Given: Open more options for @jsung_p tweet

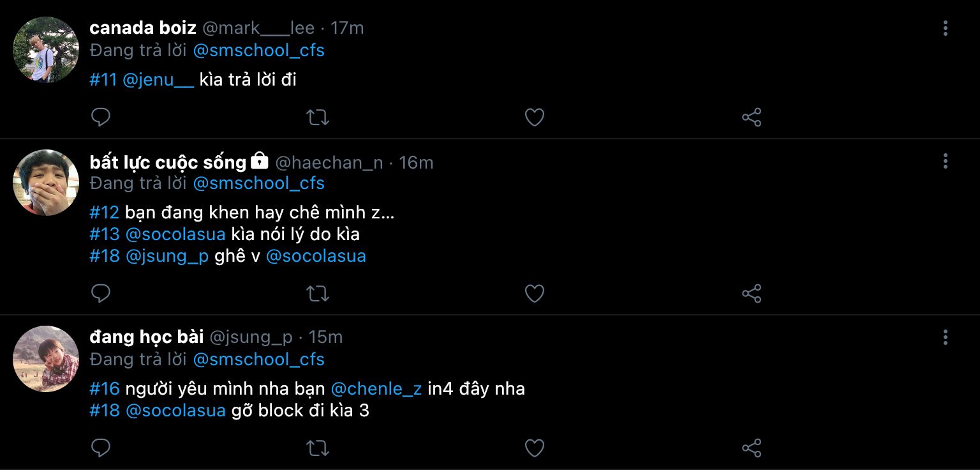Looking at the screenshot, I should [x=945, y=337].
